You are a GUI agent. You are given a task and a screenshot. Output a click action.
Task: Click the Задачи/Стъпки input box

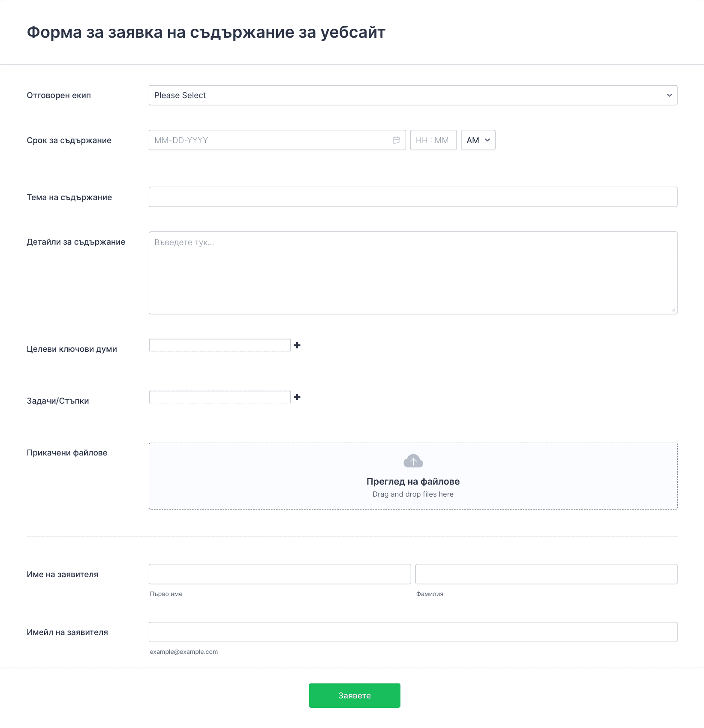pyautogui.click(x=220, y=397)
